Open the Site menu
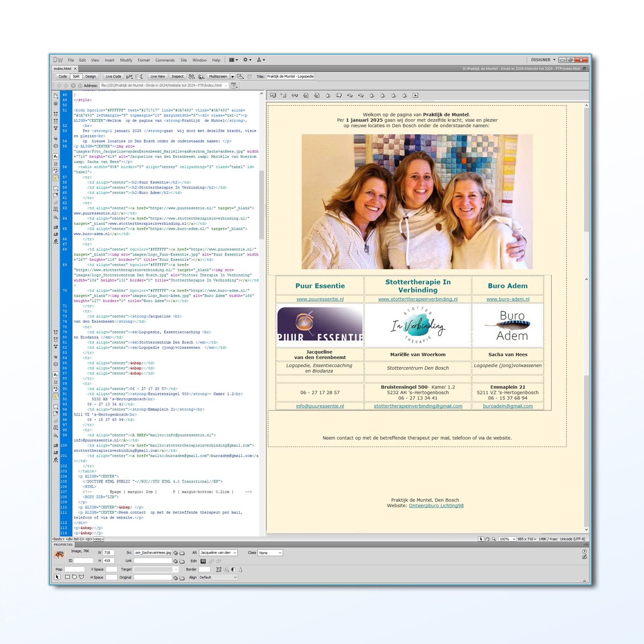Screen dimensions: 644x644 tap(184, 60)
